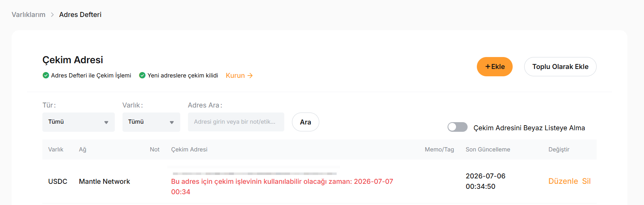This screenshot has height=205, width=644.
Task: Add a new address with +Ekle
Action: click(x=495, y=67)
